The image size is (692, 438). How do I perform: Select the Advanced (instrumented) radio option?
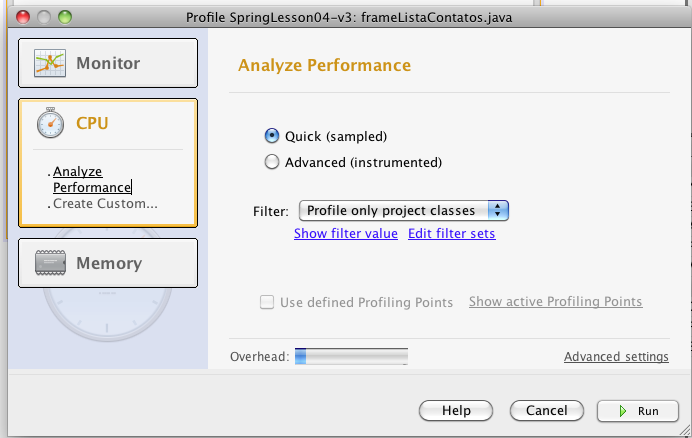click(x=272, y=162)
